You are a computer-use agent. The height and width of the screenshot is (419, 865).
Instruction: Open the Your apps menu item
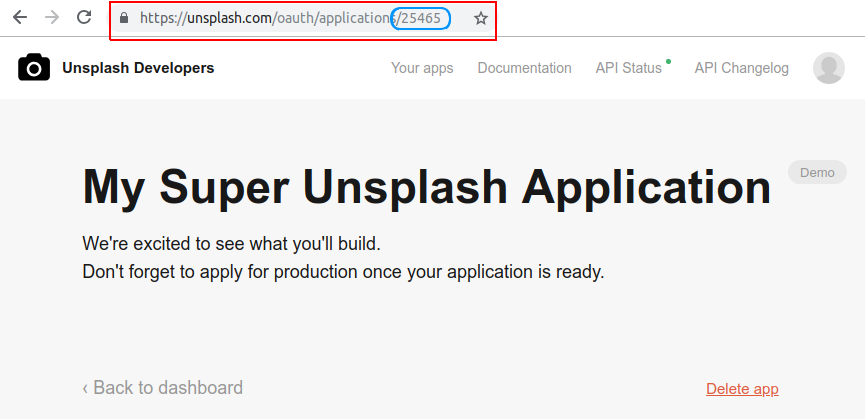click(422, 68)
